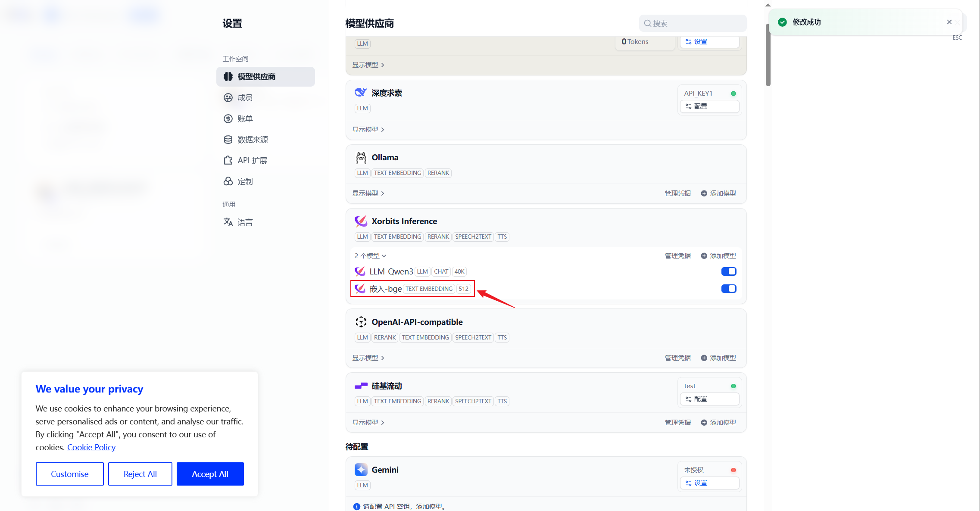Screen dimensions: 980x511
Task: Click the 语言 translate icon
Action: pyautogui.click(x=228, y=222)
